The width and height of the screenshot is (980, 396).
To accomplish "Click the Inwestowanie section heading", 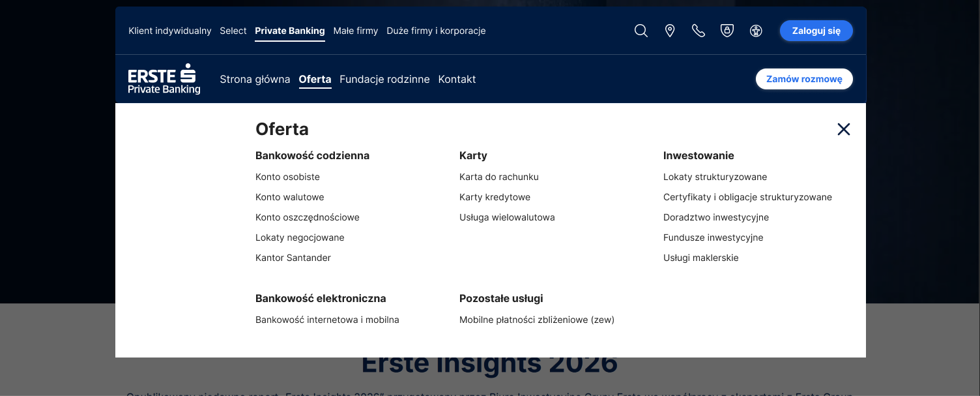I will (x=699, y=155).
